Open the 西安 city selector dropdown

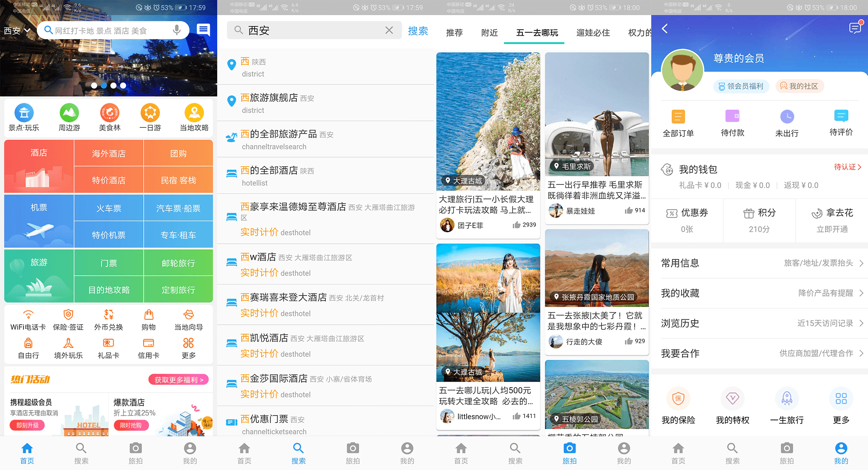click(16, 30)
